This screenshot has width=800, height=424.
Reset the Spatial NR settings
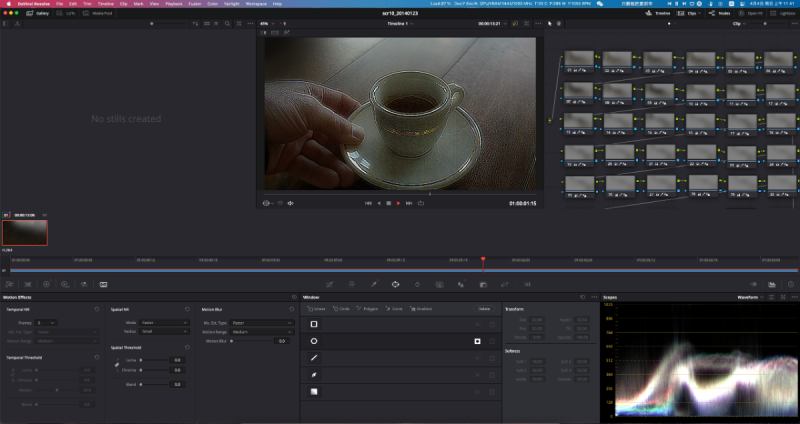click(x=187, y=309)
